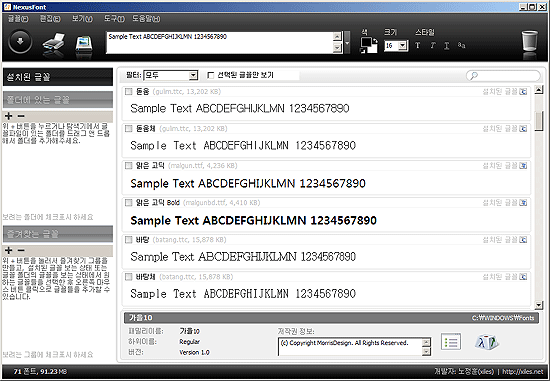Click plus button under 즐겨찾는 글꼴

9,250
